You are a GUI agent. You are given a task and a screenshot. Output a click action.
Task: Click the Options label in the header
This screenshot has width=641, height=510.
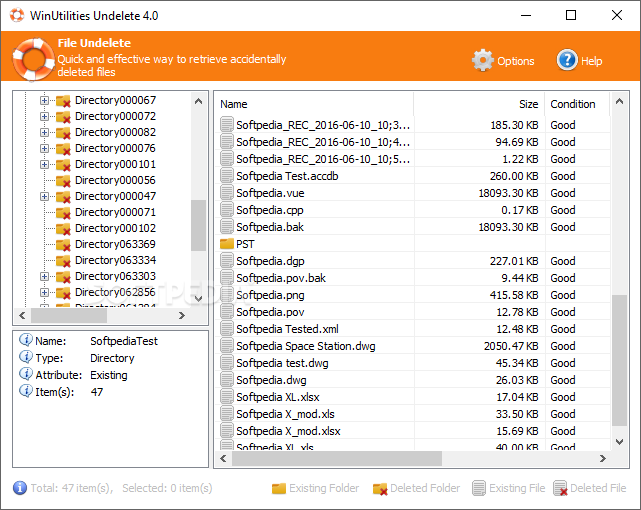click(x=515, y=61)
